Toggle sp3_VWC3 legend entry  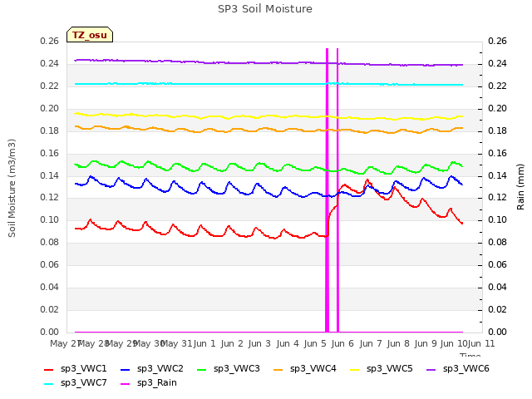(x=229, y=369)
